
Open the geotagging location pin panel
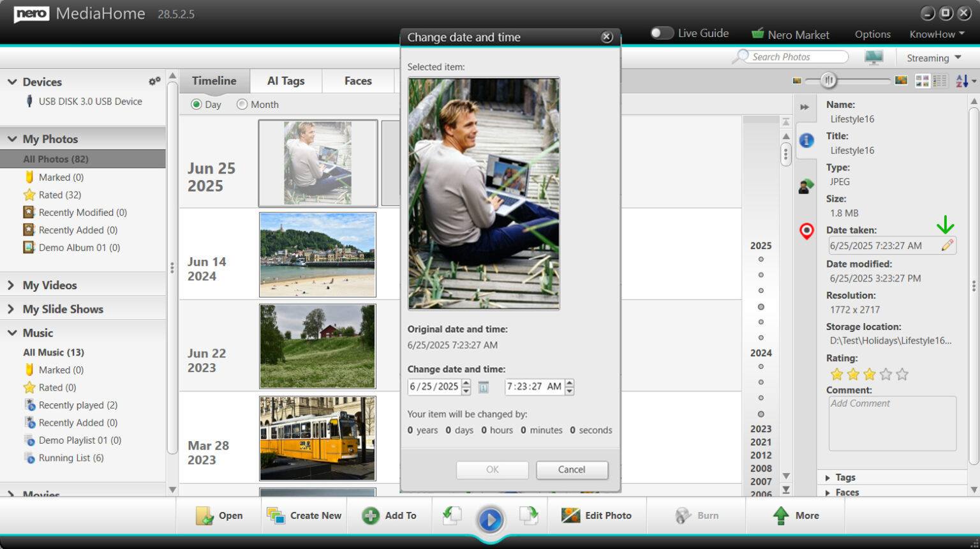tap(806, 232)
